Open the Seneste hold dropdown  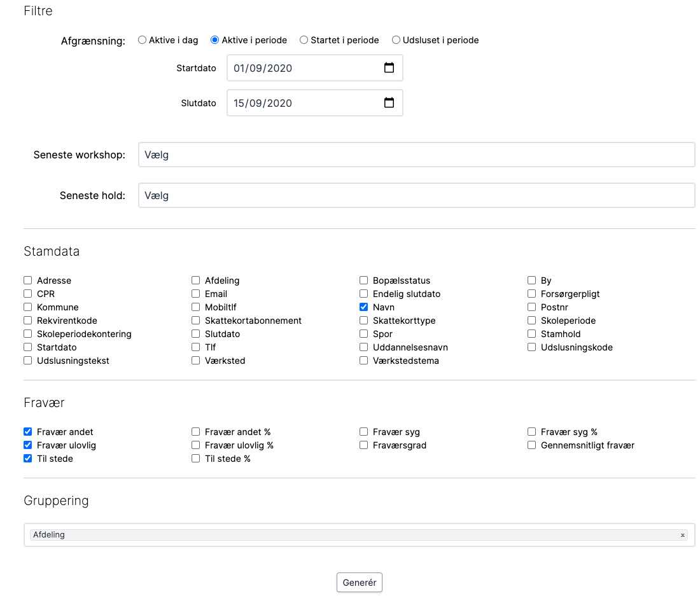pyautogui.click(x=417, y=195)
